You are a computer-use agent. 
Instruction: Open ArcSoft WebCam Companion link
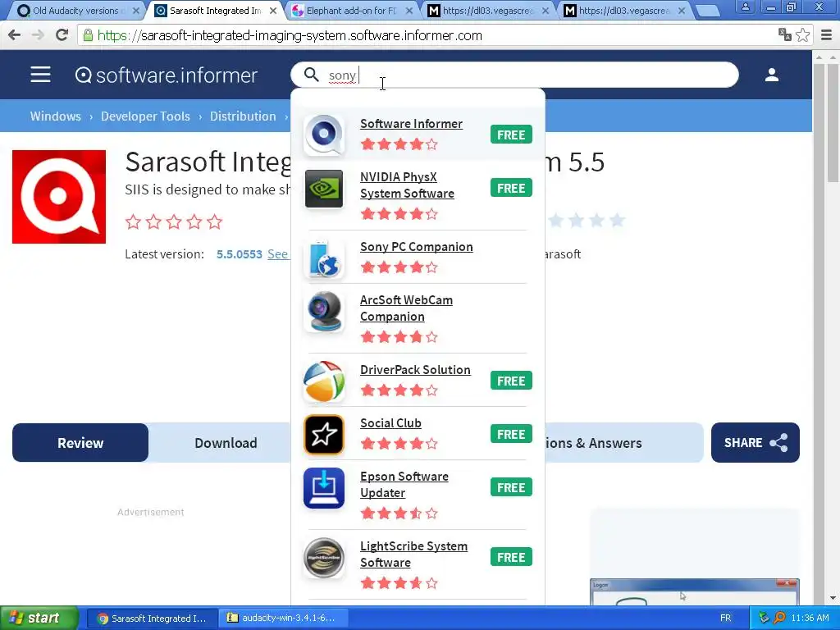click(406, 308)
